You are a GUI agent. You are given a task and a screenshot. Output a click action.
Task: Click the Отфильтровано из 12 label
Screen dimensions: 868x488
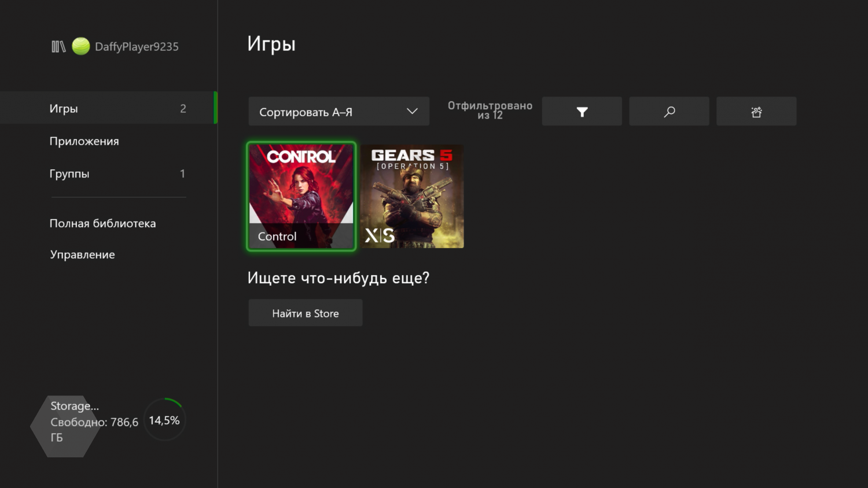tap(490, 110)
